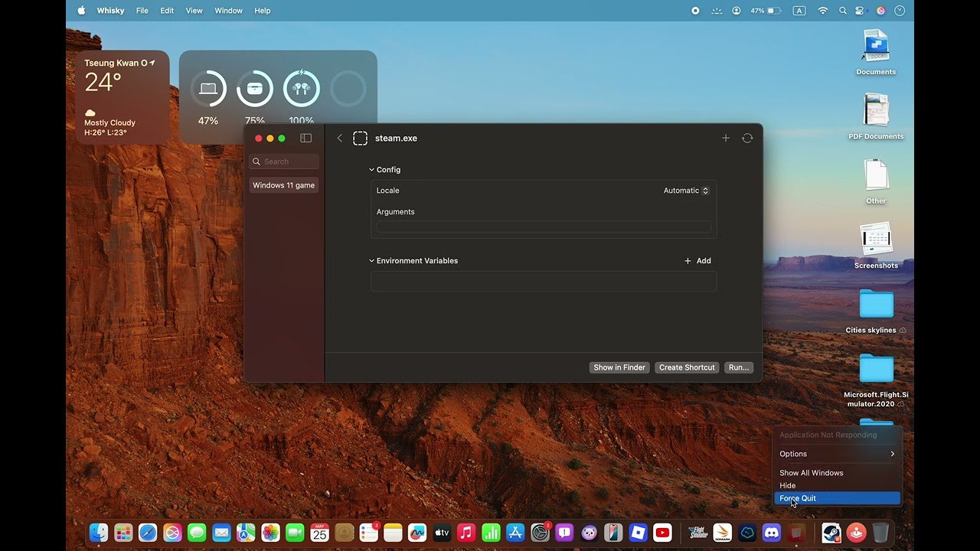Open Numbers from the Dock
Image resolution: width=980 pixels, height=551 pixels.
491,533
